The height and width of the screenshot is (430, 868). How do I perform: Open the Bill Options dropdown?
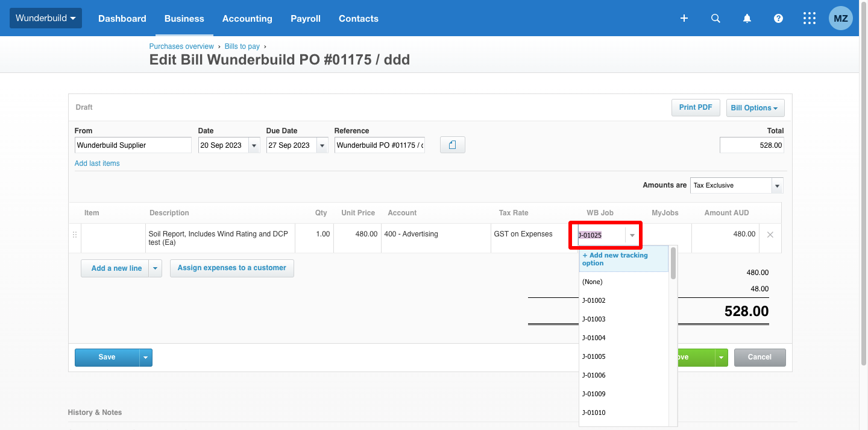[755, 108]
